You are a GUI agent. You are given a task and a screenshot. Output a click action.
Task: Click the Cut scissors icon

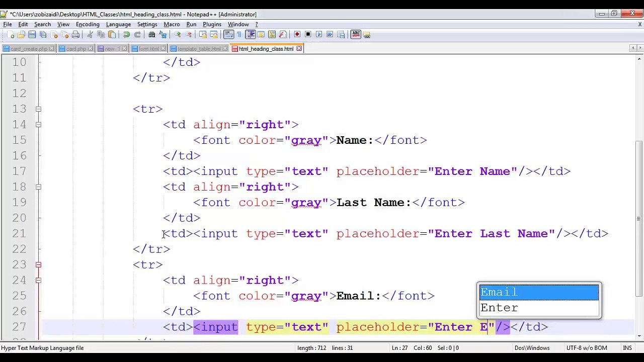coord(90,35)
